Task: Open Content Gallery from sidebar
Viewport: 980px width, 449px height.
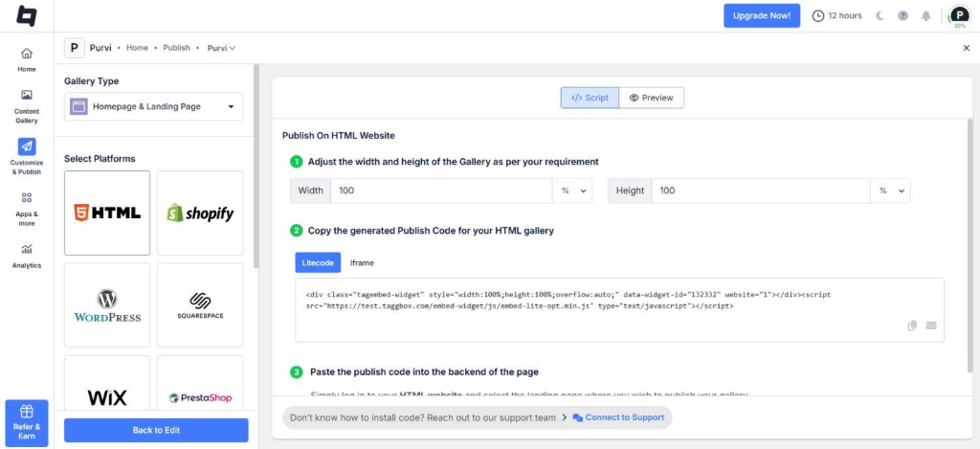Action: pos(27,105)
